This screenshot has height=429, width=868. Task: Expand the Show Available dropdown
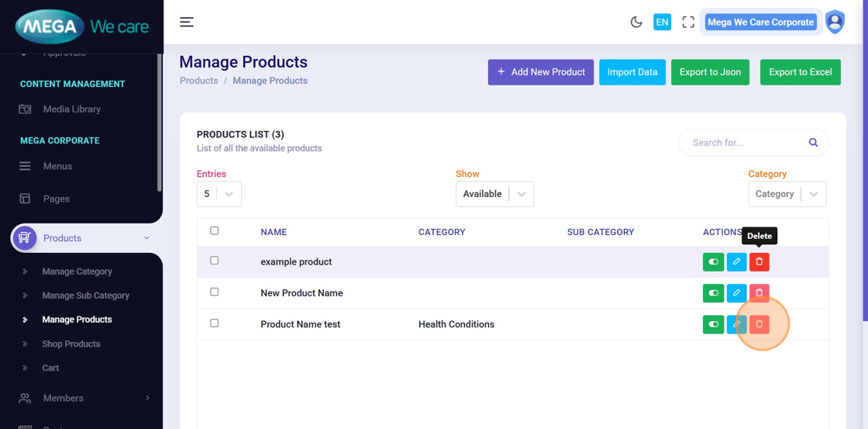coord(494,194)
